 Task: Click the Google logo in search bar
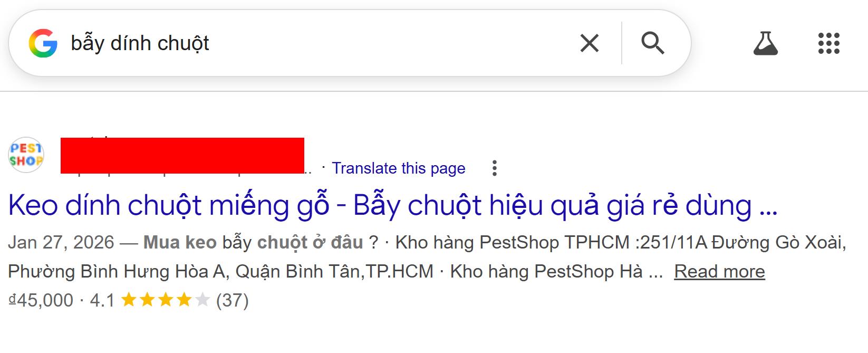pyautogui.click(x=43, y=43)
